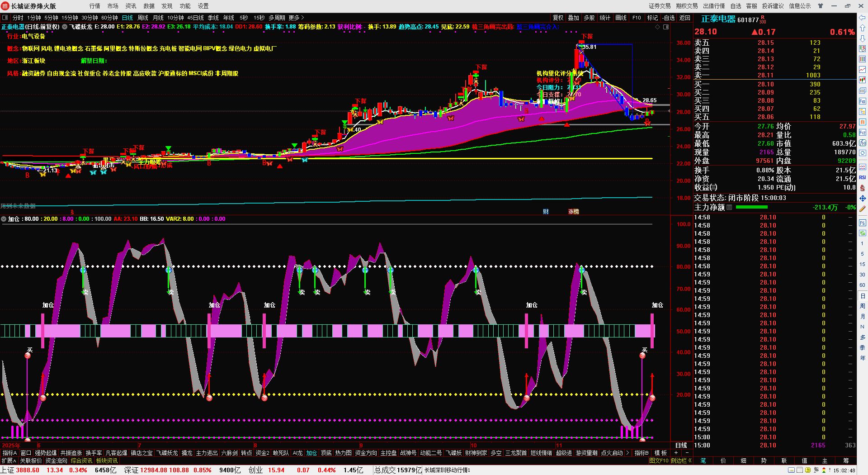Open the 指标A indicator list
This screenshot has height=475, width=868.
pos(9,453)
